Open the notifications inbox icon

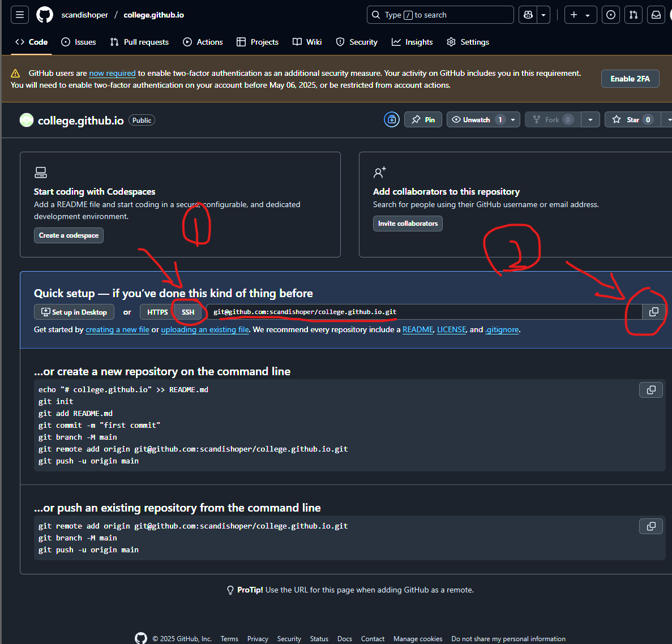656,15
